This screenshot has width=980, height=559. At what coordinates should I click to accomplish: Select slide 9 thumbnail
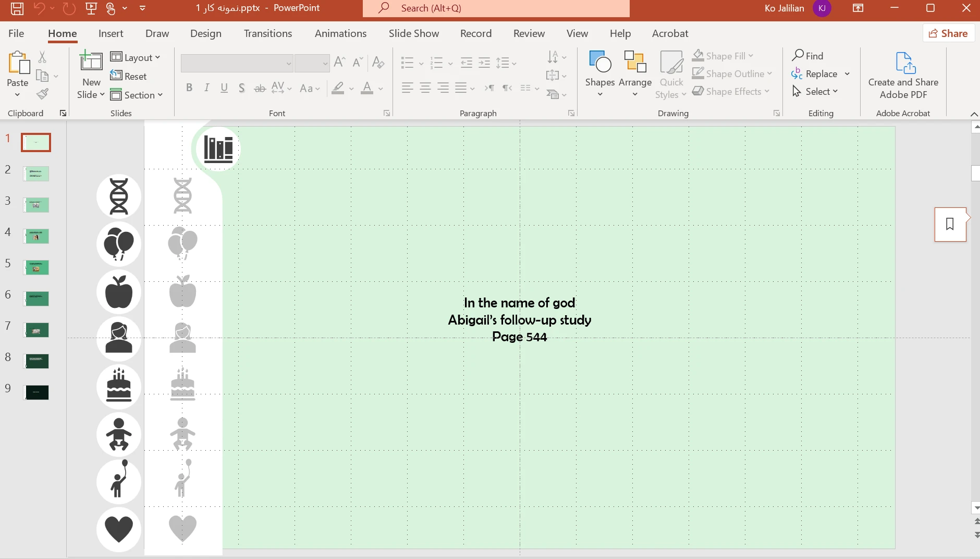coord(36,393)
